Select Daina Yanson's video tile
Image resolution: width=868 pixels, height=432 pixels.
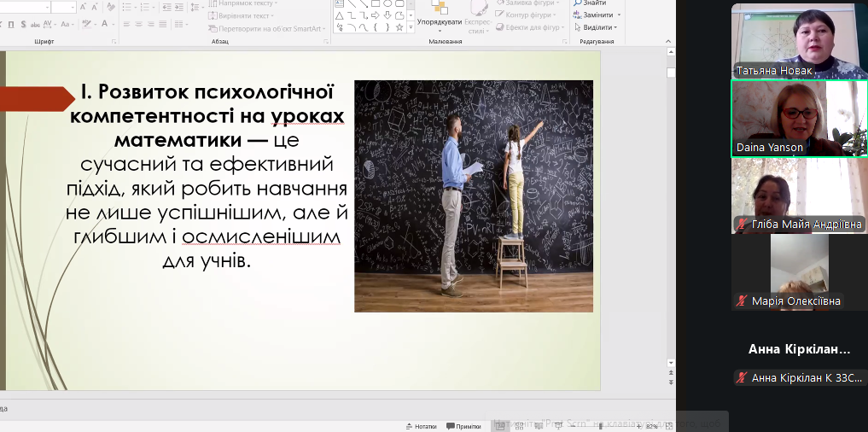pyautogui.click(x=799, y=119)
